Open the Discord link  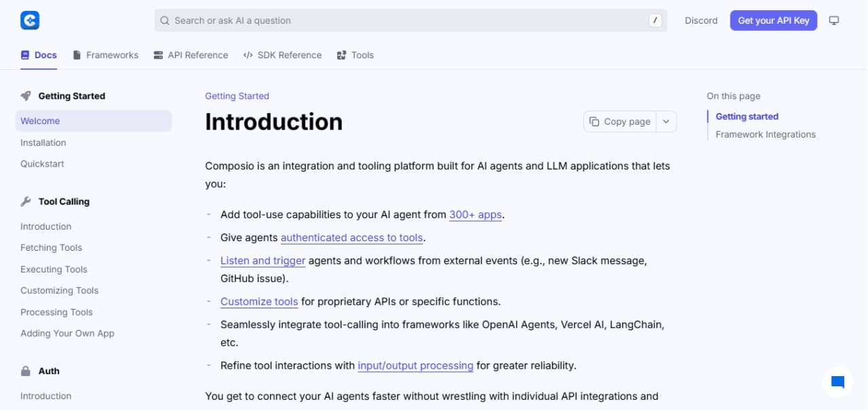701,20
